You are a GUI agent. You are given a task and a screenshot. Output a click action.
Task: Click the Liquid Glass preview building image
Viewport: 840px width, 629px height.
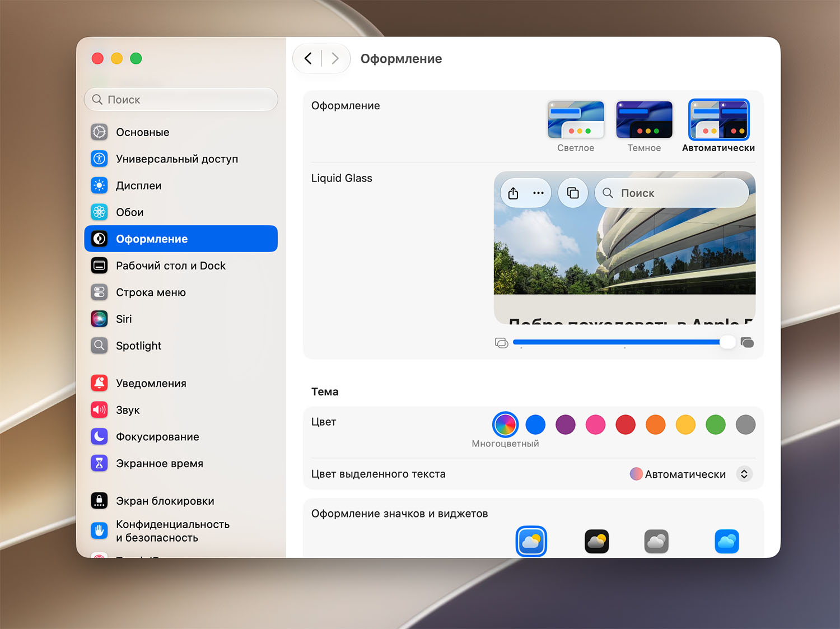pyautogui.click(x=624, y=248)
